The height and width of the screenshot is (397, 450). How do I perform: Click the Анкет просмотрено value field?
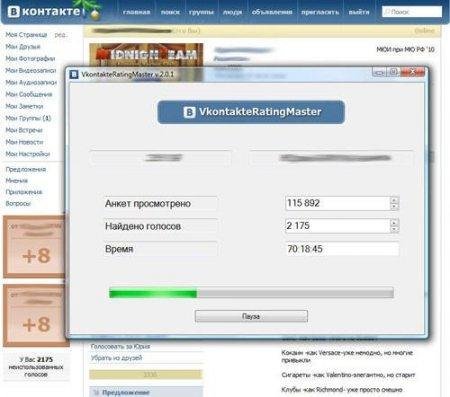(x=337, y=203)
